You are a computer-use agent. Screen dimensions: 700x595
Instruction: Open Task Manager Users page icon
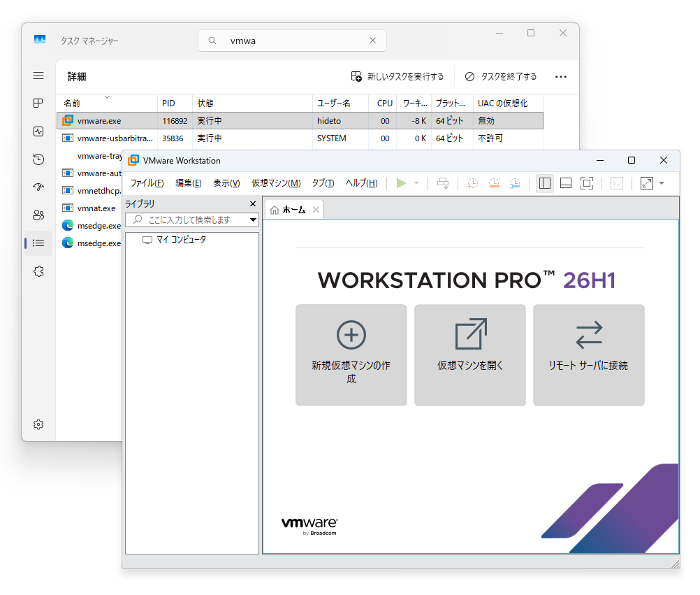tap(38, 215)
